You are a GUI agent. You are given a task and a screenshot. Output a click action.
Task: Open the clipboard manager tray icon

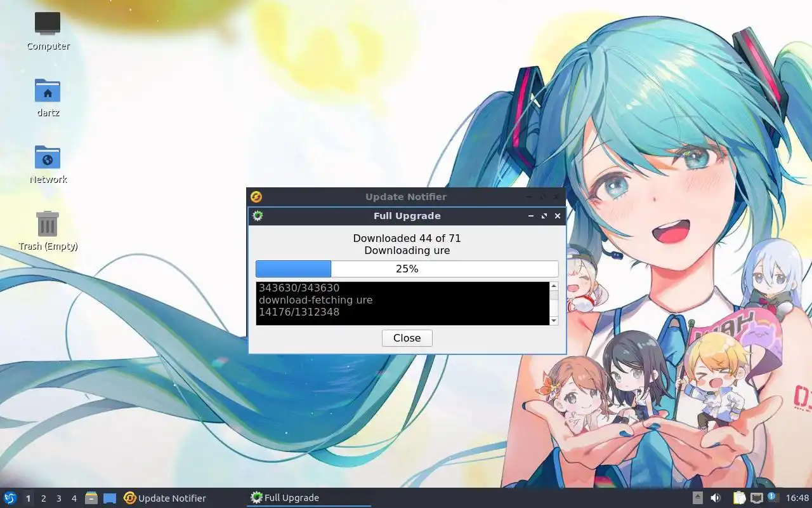coord(740,498)
